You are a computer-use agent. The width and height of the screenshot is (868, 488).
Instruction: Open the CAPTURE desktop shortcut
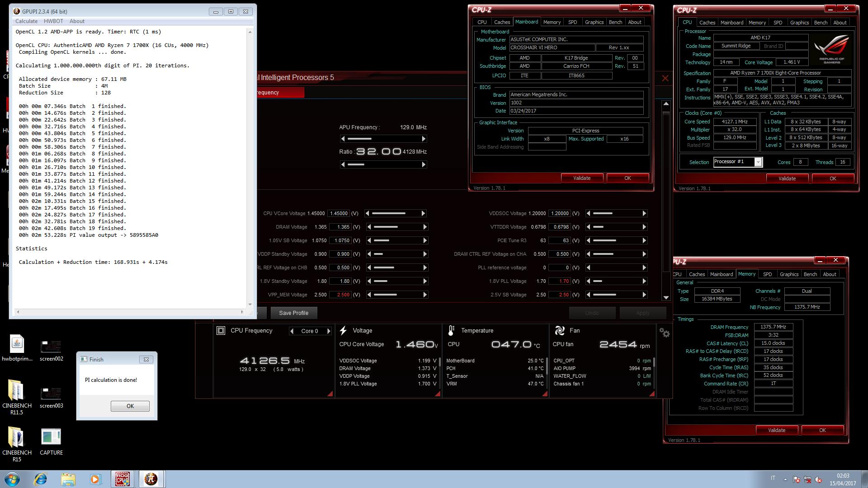pyautogui.click(x=51, y=442)
